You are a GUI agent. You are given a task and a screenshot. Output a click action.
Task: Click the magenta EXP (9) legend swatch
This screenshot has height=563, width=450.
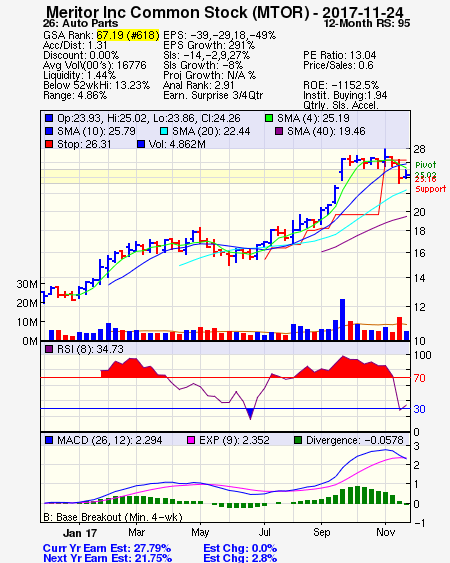(x=191, y=440)
